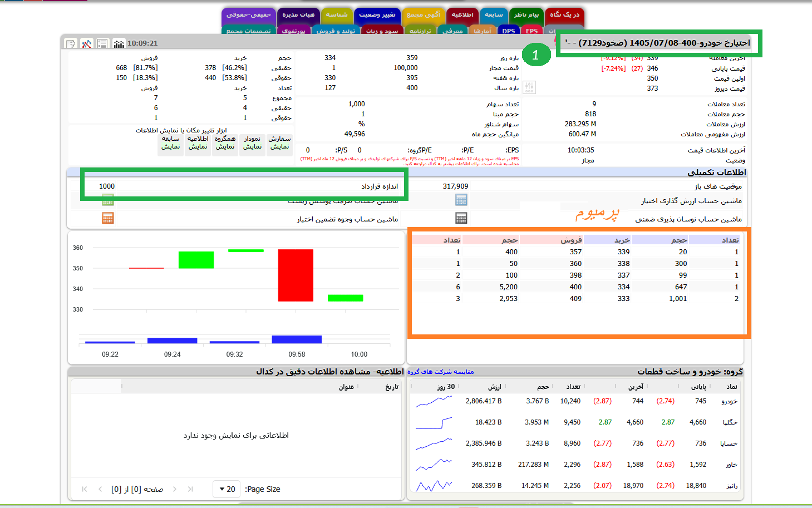Screen dimensions: 812x508
Task: Click the خودرو symbol in group table
Action: pyautogui.click(x=729, y=401)
